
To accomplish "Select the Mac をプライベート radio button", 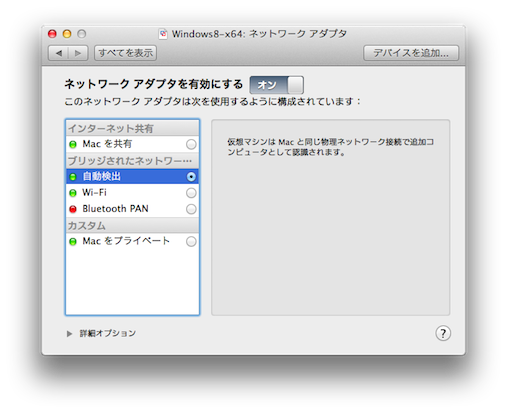I will 191,241.
